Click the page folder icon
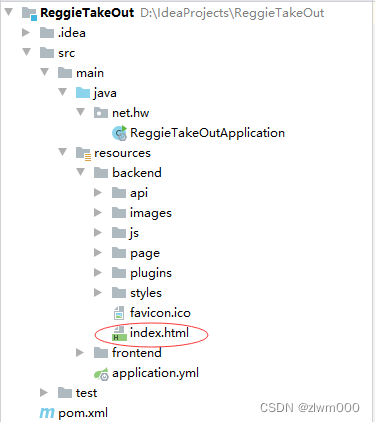The width and height of the screenshot is (375, 422). [119, 253]
